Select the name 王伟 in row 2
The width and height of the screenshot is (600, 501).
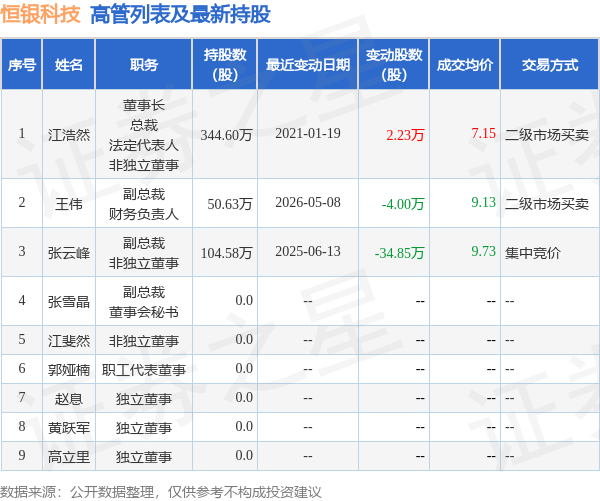click(68, 204)
